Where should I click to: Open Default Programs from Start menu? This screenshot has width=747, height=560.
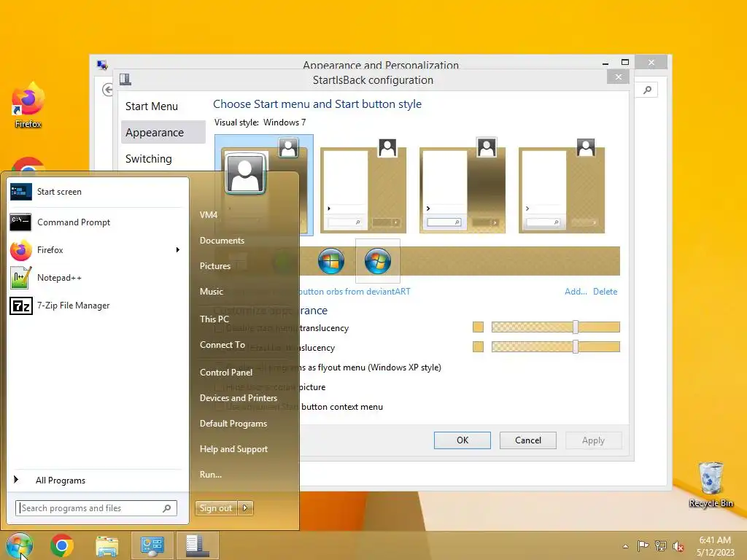[x=233, y=424]
